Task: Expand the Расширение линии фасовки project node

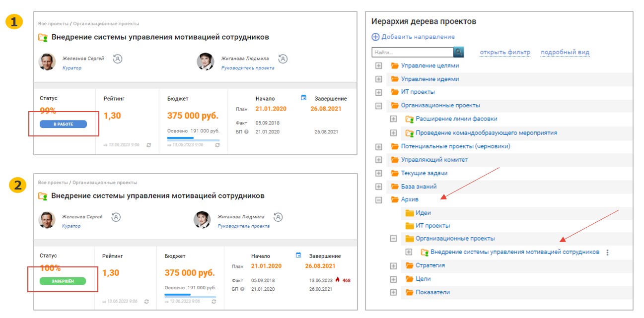Action: tap(393, 119)
